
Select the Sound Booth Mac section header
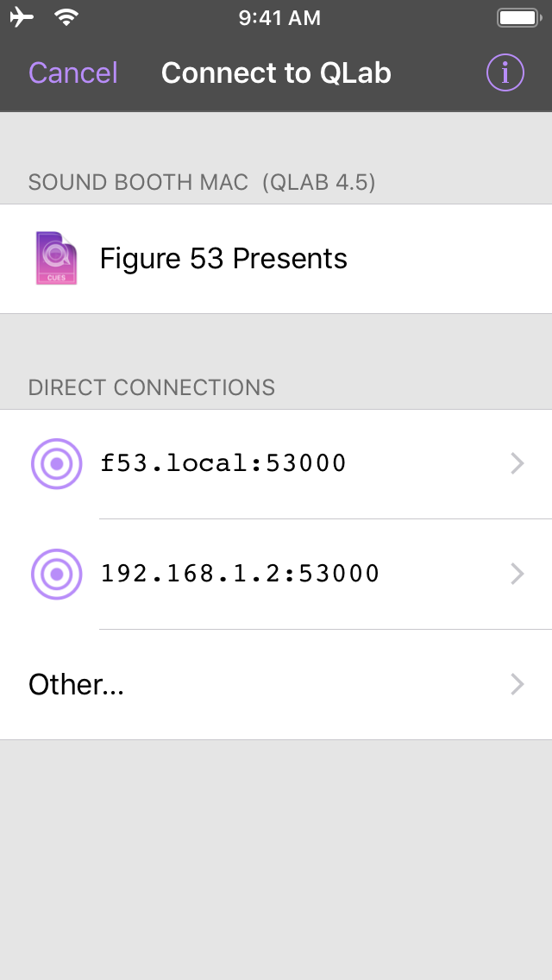(202, 182)
